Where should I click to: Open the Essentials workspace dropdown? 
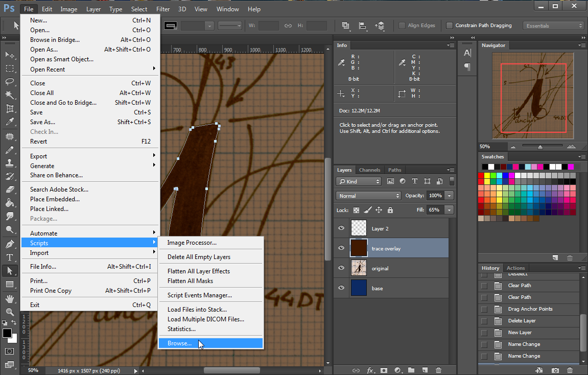point(554,26)
